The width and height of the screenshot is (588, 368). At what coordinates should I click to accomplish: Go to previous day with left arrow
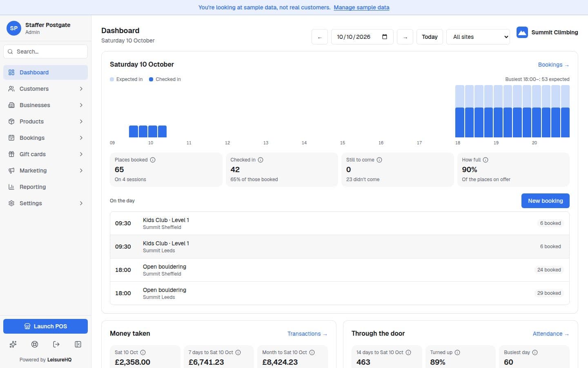[x=320, y=37]
